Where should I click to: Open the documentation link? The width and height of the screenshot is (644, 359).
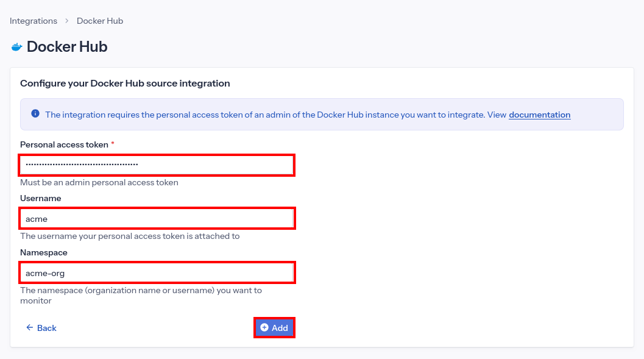pos(539,115)
